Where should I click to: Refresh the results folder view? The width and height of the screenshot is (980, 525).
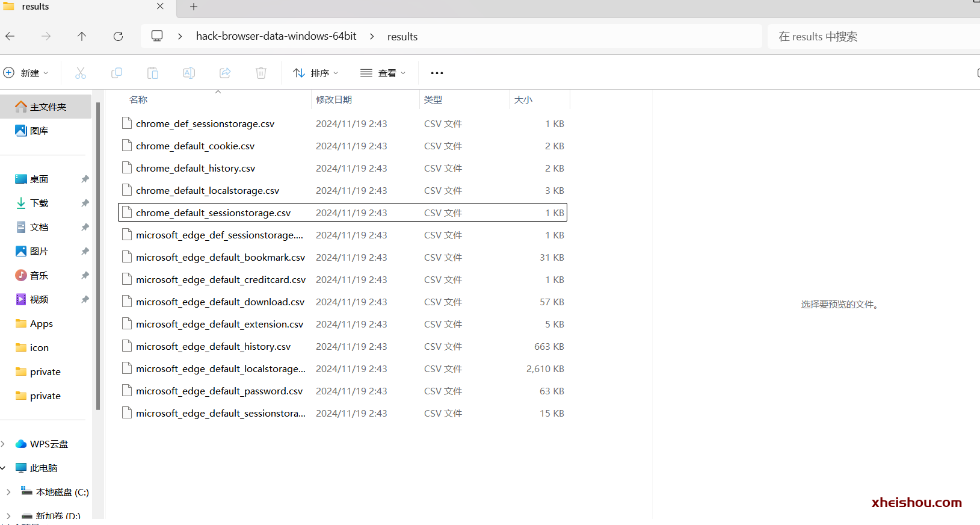118,37
